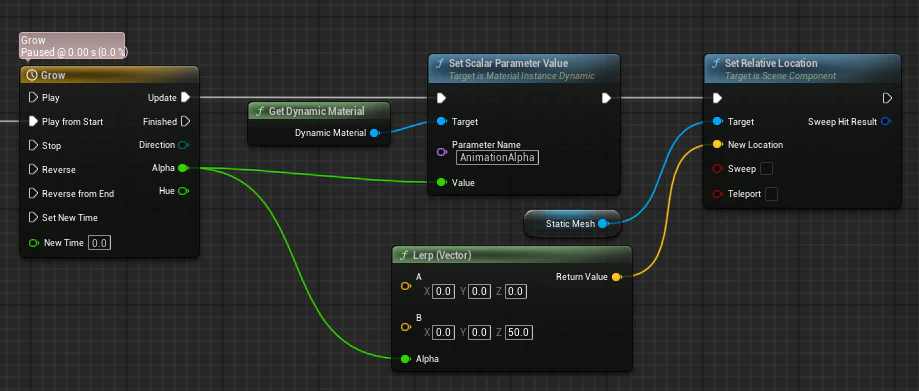This screenshot has height=391, width=919.
Task: Click the Grow Paused comment bubble
Action: click(73, 46)
